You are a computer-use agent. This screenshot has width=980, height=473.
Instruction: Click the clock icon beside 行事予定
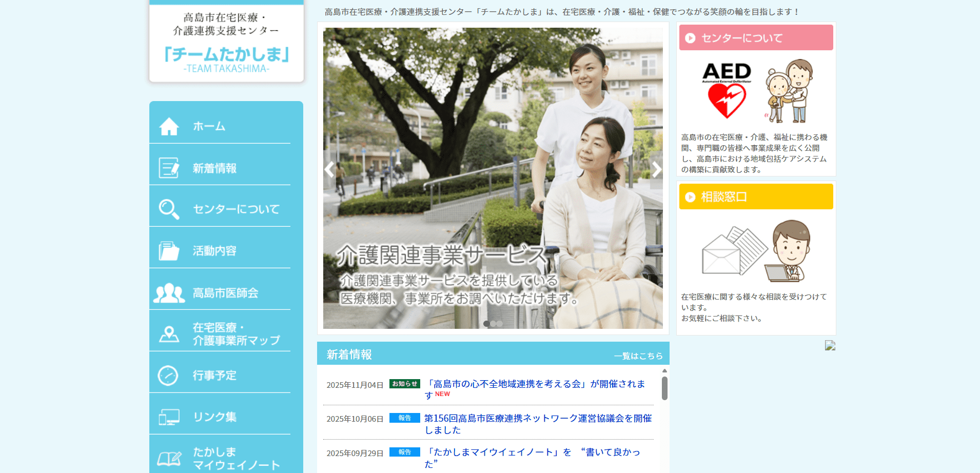[x=169, y=374]
